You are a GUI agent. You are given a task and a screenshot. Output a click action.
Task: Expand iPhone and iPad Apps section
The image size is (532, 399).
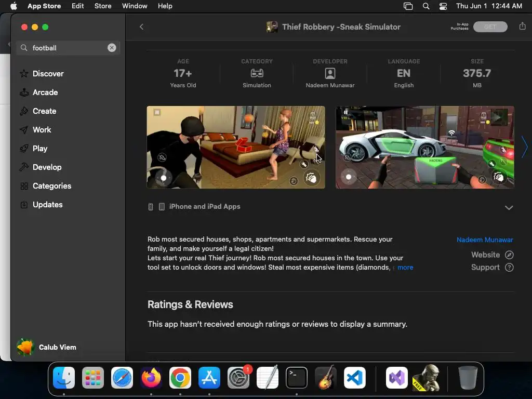(509, 207)
